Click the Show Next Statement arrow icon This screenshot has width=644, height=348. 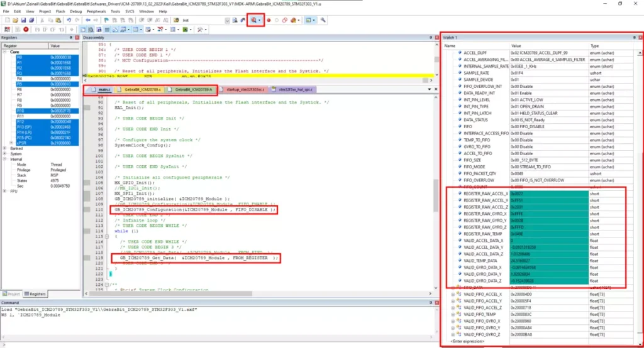(72, 30)
